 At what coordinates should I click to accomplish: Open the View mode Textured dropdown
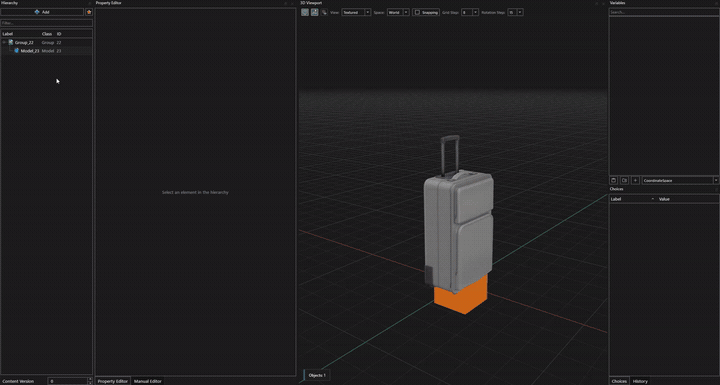point(356,12)
